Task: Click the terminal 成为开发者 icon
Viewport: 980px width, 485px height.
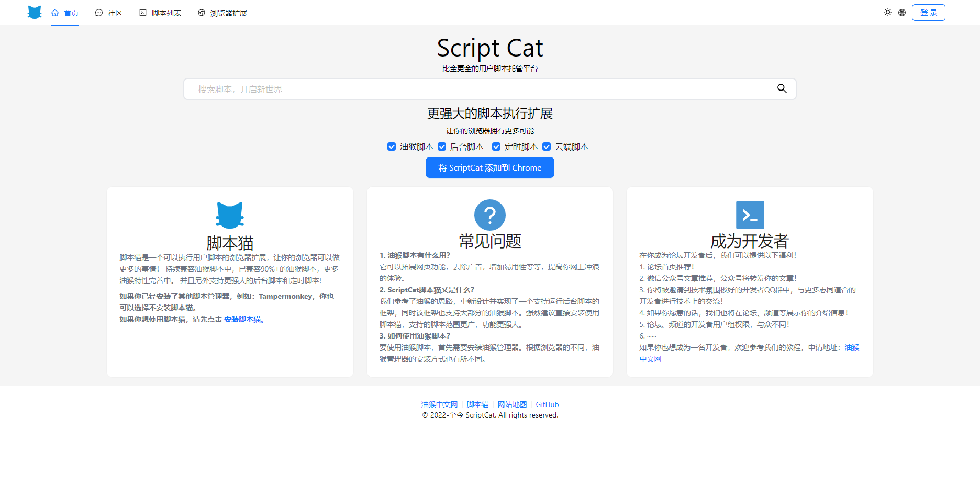Action: click(x=750, y=215)
